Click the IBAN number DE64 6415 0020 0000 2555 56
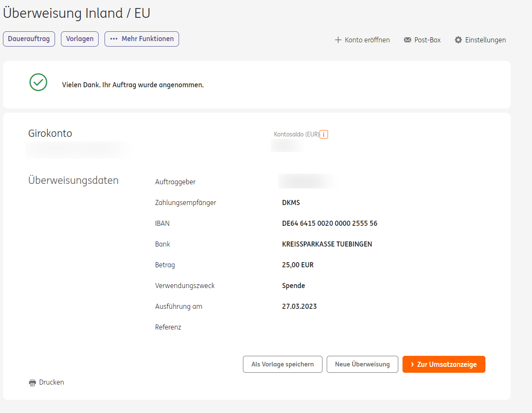 coord(330,223)
